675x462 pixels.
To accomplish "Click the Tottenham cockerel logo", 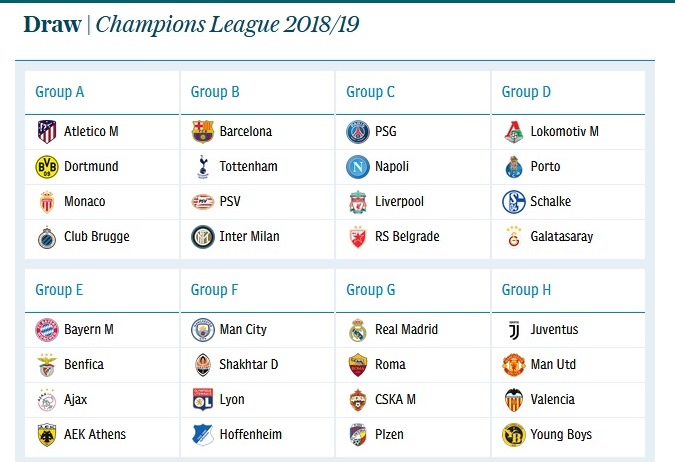I will (203, 167).
